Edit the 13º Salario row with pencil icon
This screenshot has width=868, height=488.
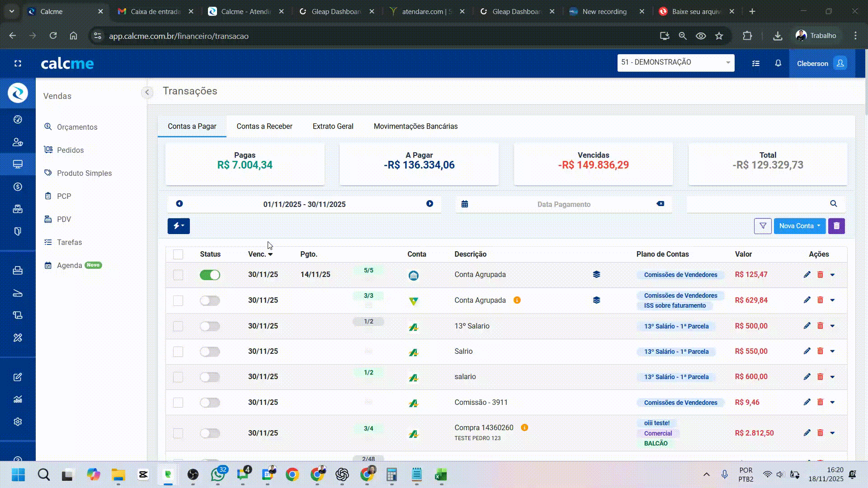(x=807, y=326)
